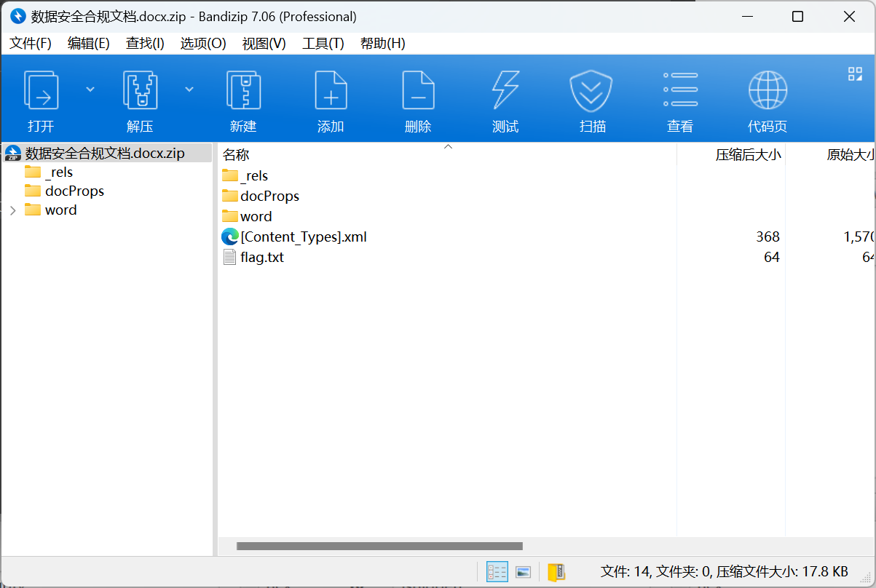Minimize the Bandizip window
876x588 pixels.
pyautogui.click(x=746, y=17)
